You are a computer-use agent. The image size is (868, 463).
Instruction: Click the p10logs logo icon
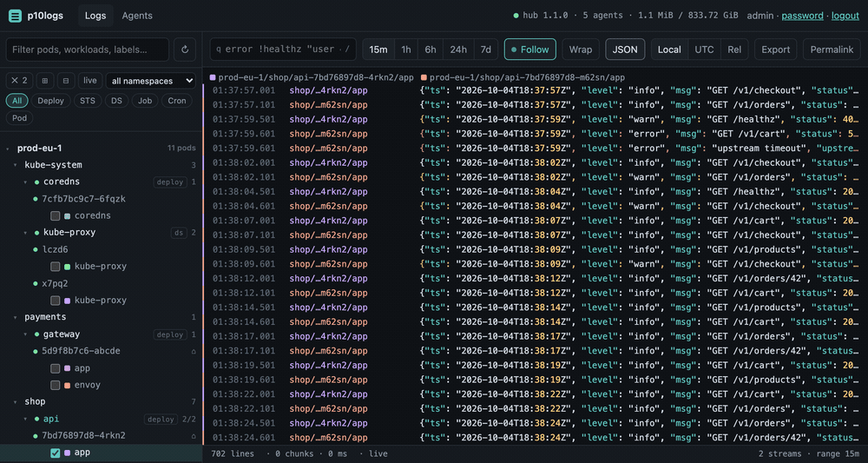point(16,16)
